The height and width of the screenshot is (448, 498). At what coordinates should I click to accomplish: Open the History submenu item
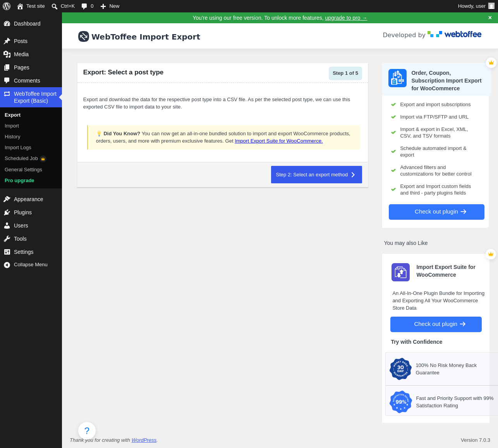tap(31, 137)
